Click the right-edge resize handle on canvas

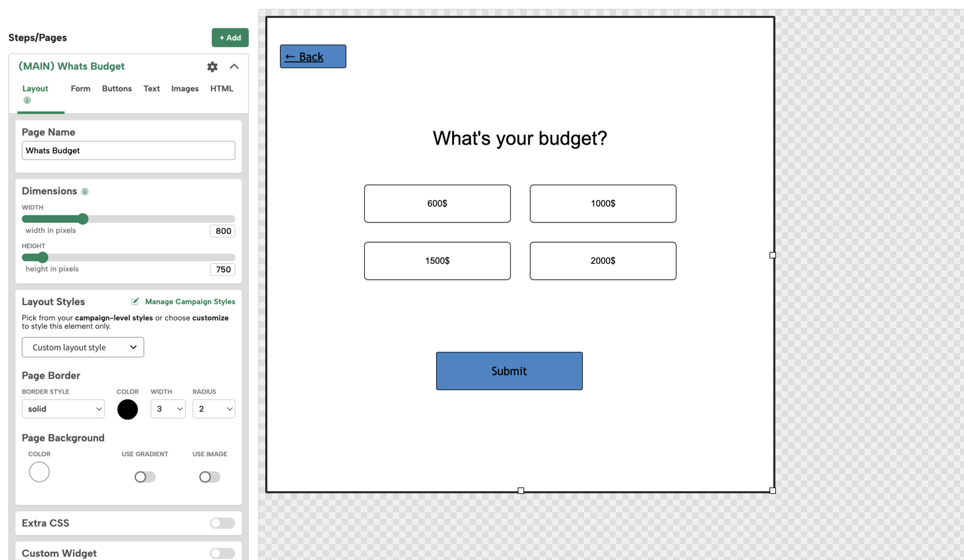772,255
